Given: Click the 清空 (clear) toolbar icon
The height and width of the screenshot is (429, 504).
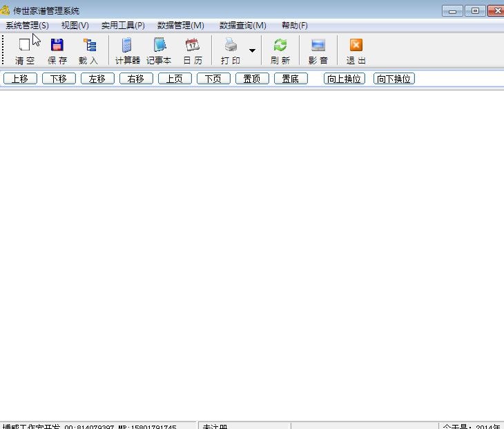Looking at the screenshot, I should (25, 51).
